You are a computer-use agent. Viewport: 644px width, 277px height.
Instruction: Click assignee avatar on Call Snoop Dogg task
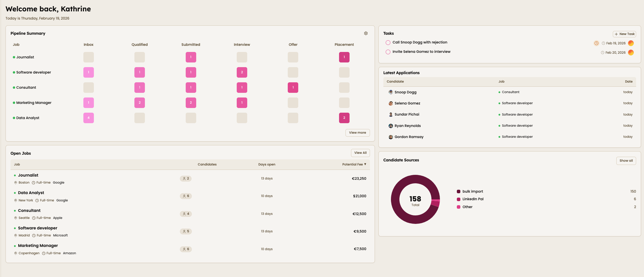tap(631, 43)
